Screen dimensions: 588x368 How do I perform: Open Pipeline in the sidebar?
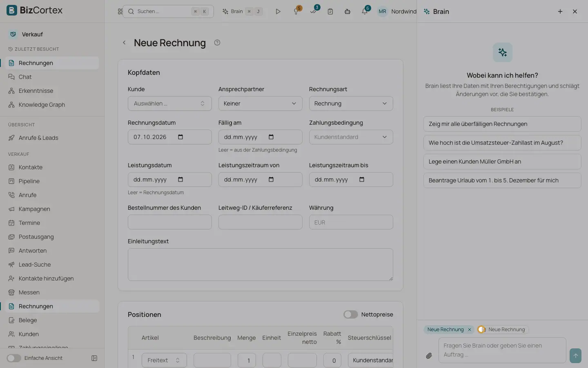click(x=29, y=181)
